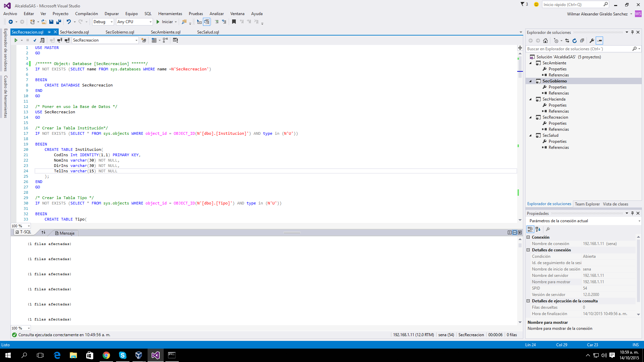This screenshot has width=644, height=362.
Task: Open the Depurar menu
Action: tap(111, 14)
